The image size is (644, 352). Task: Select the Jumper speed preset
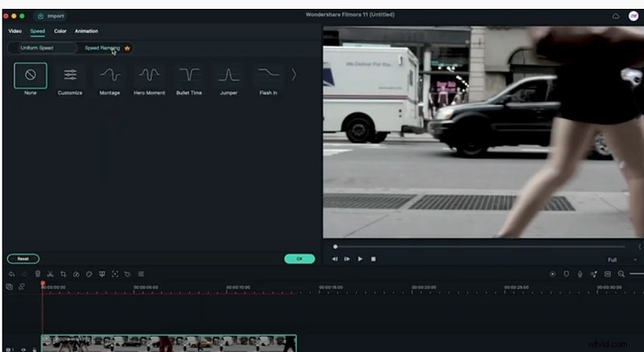tap(229, 76)
